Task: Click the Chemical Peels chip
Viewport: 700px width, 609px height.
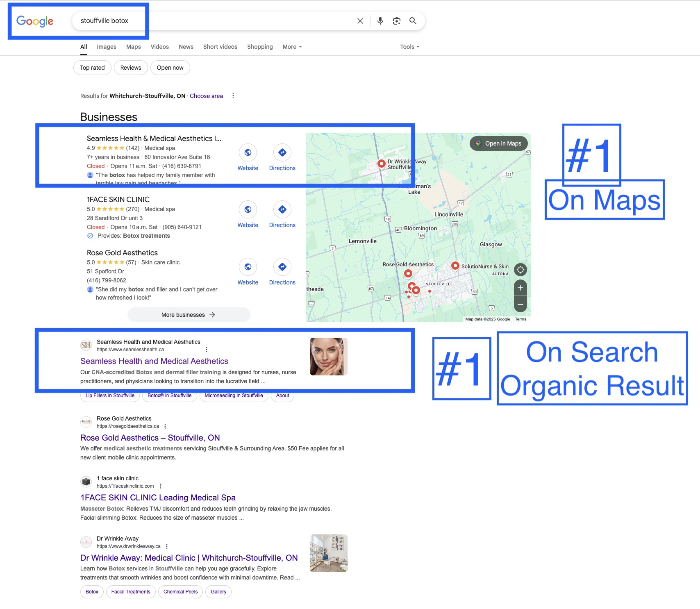Action: [181, 592]
